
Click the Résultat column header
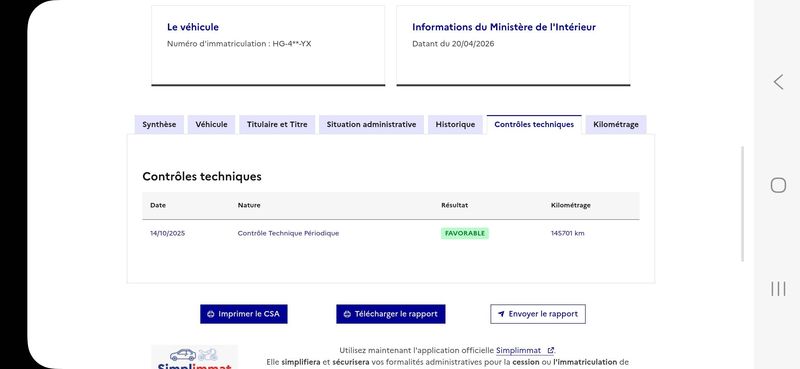pyautogui.click(x=455, y=205)
